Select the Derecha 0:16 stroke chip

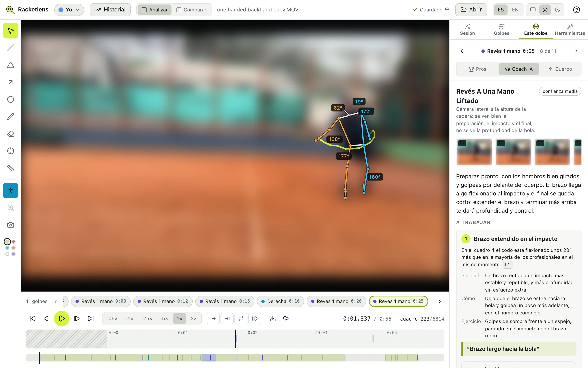(280, 301)
